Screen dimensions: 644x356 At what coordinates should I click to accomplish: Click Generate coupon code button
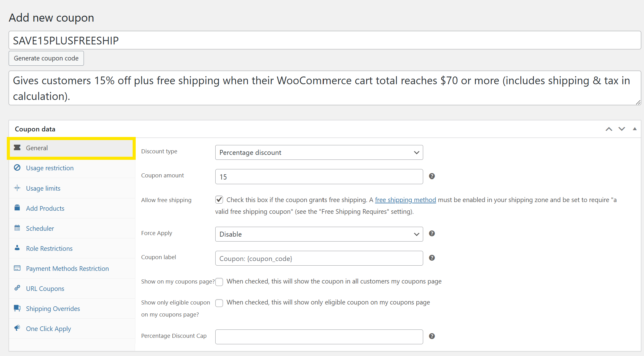[x=46, y=58]
